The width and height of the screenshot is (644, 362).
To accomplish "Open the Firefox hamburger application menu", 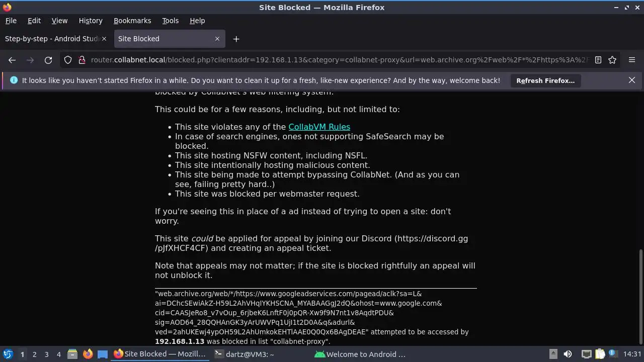I will pos(632,60).
